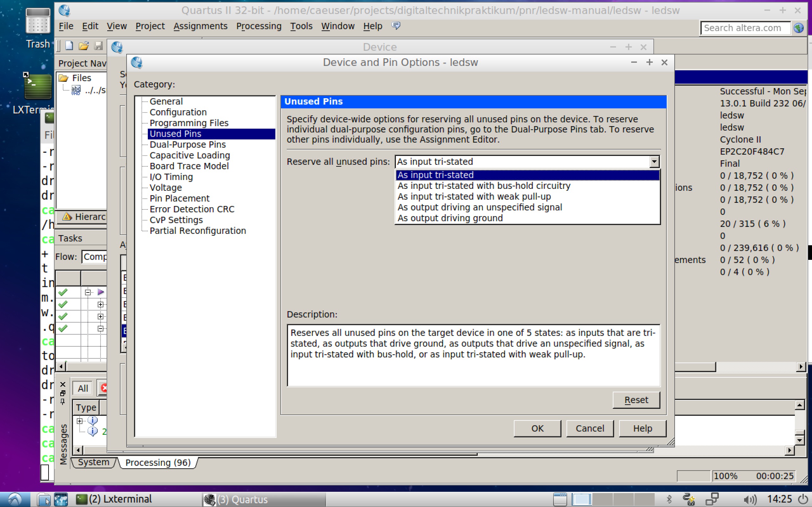The height and width of the screenshot is (507, 812).
Task: Select 'As output driving ground' pin option
Action: pos(449,218)
